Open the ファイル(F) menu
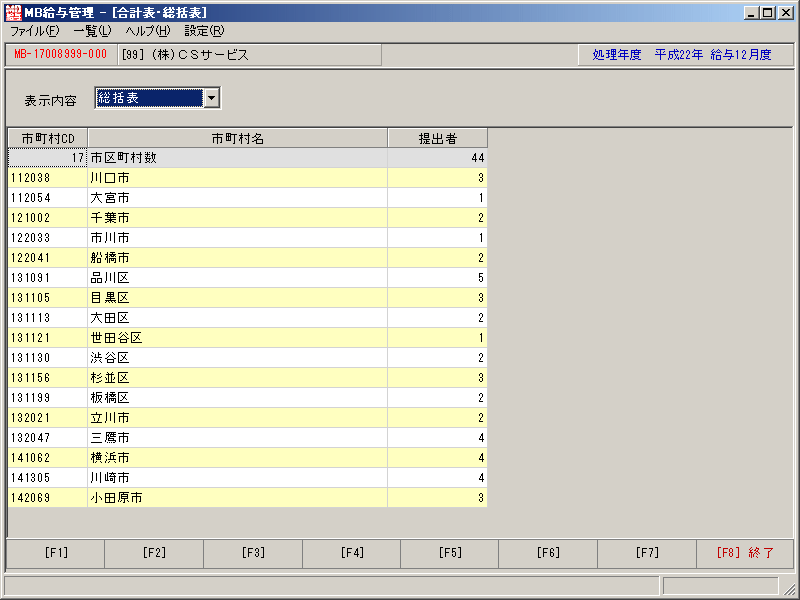This screenshot has height=600, width=800. click(35, 31)
